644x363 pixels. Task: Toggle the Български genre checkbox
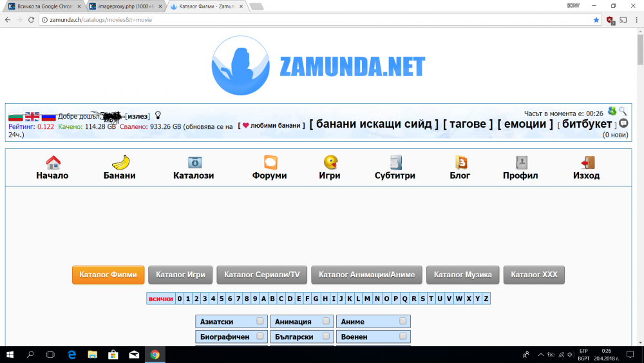pyautogui.click(x=326, y=337)
